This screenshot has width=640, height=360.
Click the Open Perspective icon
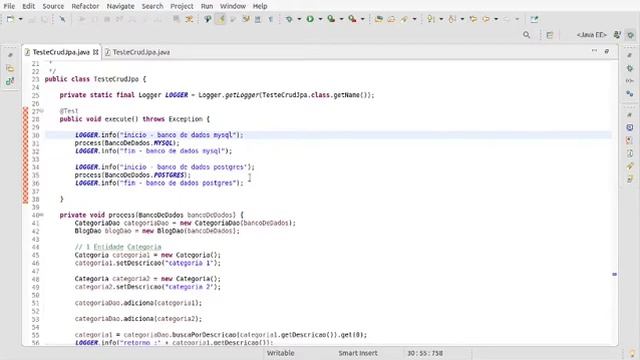pos(550,35)
